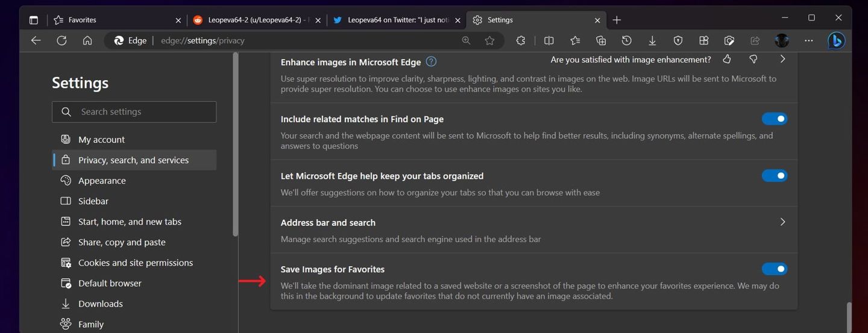868x333 pixels.
Task: Go to the Home page icon
Action: coord(87,40)
